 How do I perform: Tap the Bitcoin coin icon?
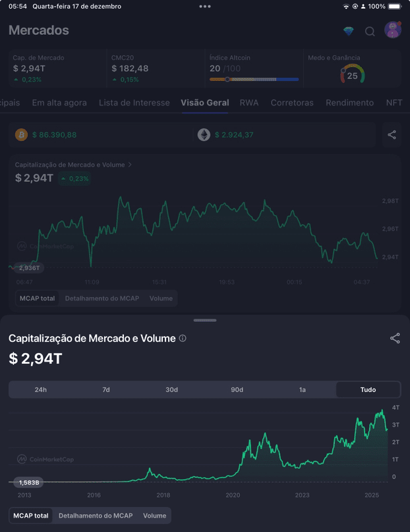[21, 135]
